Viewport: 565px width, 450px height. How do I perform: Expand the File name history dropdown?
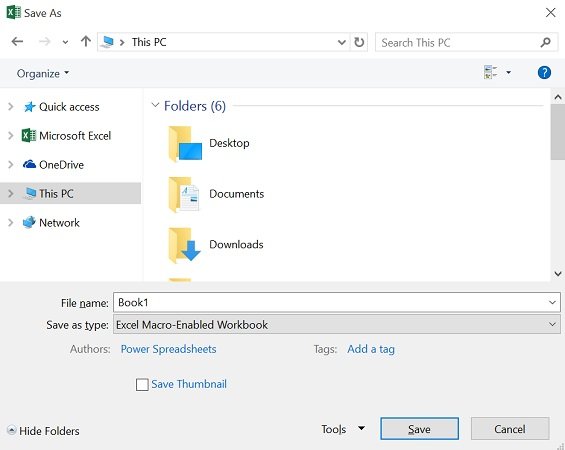(552, 303)
